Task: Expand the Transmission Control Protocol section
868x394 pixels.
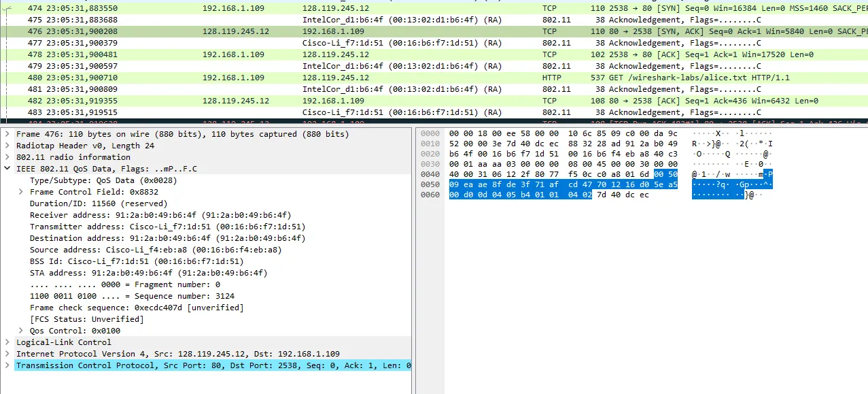Action: click(7, 365)
